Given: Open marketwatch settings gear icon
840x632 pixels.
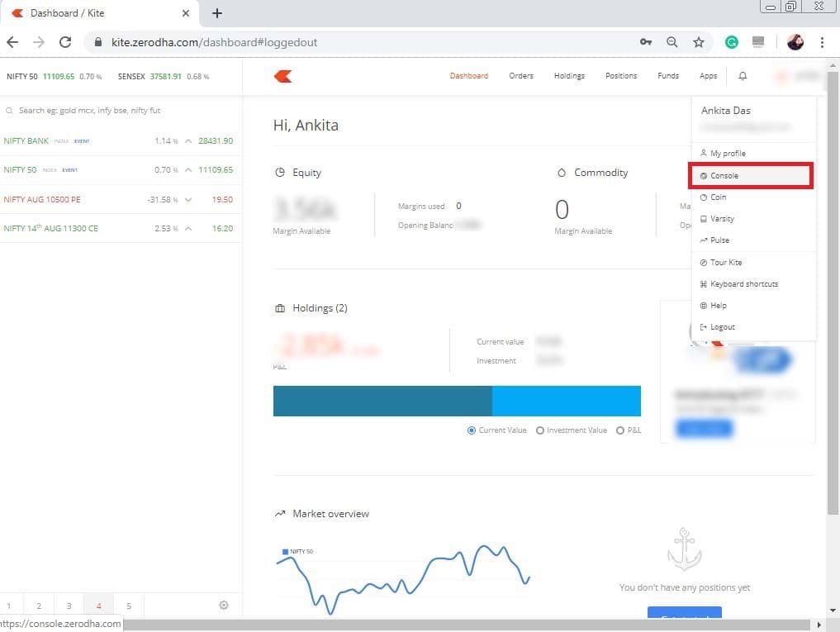Looking at the screenshot, I should (x=224, y=605).
